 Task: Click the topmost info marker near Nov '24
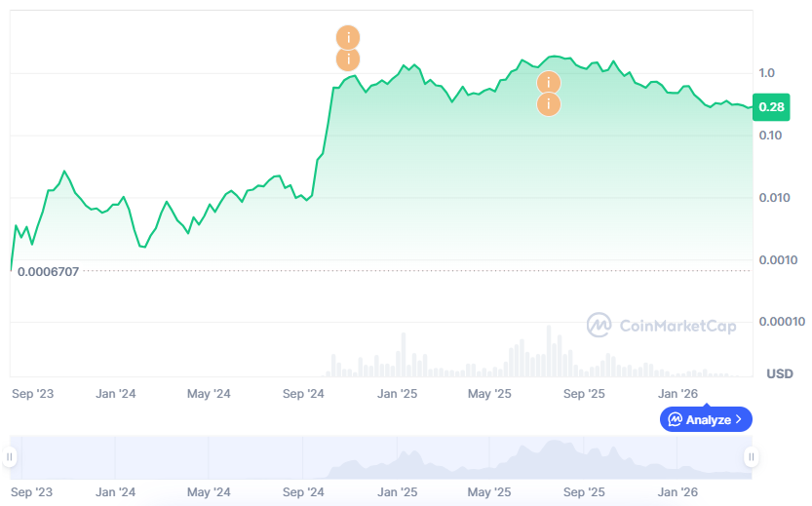pyautogui.click(x=348, y=38)
